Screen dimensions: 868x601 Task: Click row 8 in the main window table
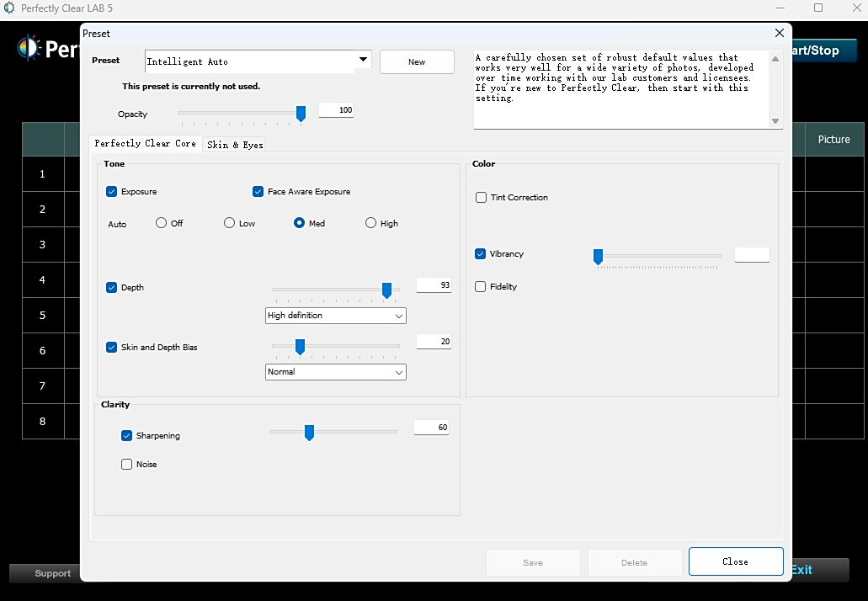coord(43,421)
